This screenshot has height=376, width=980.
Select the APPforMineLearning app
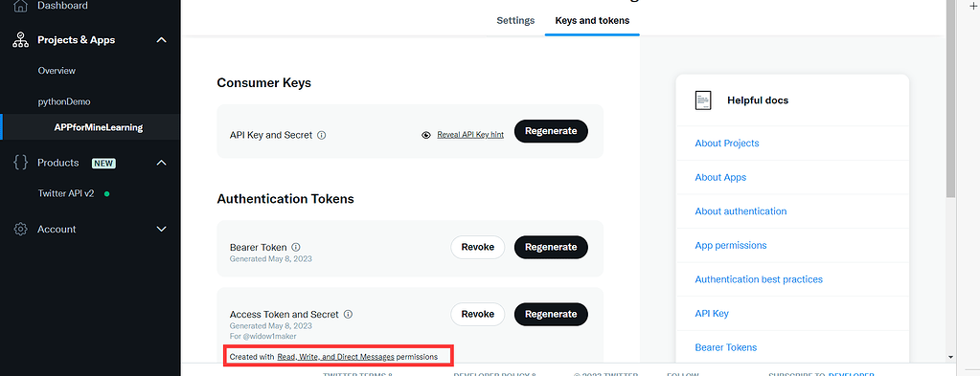[99, 127]
